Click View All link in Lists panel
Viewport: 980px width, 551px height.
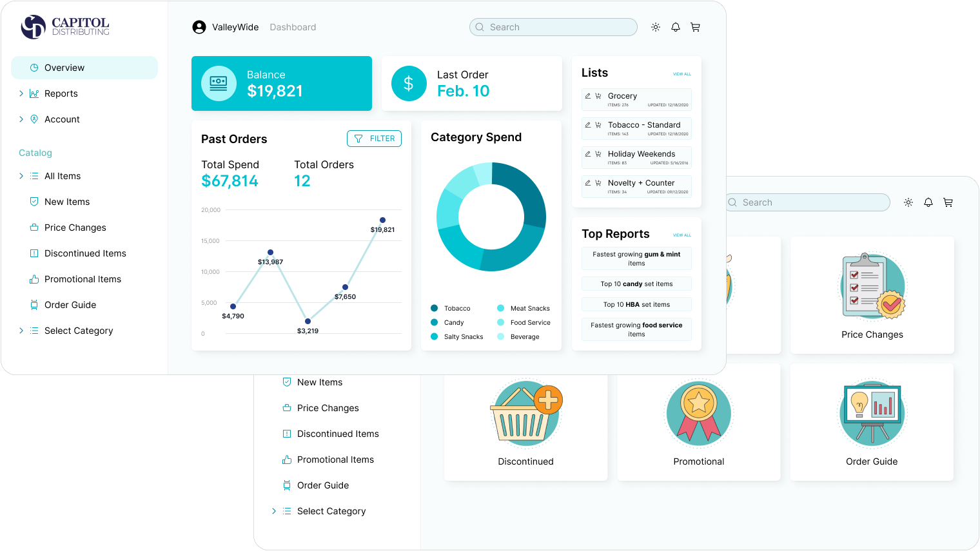point(681,74)
